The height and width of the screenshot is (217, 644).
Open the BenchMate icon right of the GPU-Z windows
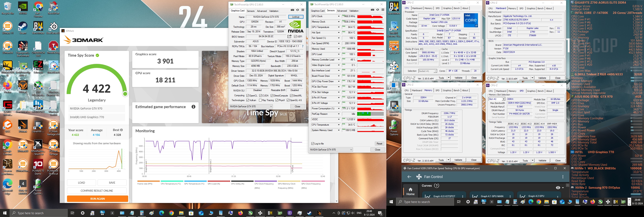coord(394,8)
